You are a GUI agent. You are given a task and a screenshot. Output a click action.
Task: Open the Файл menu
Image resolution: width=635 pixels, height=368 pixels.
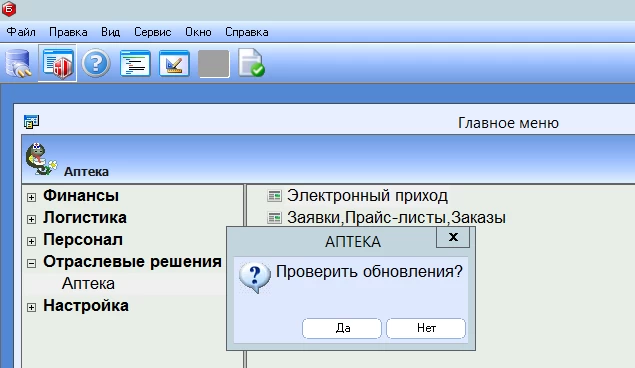tap(21, 32)
